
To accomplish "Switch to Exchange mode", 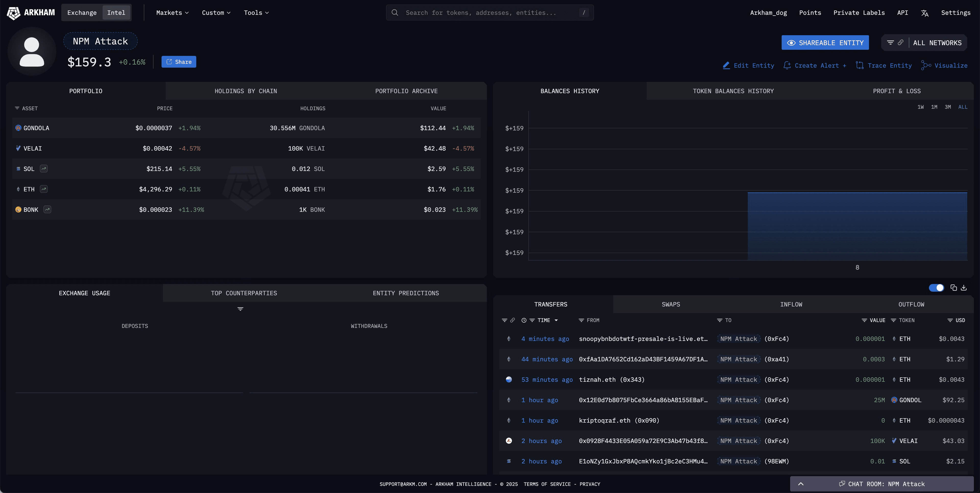I will point(82,13).
